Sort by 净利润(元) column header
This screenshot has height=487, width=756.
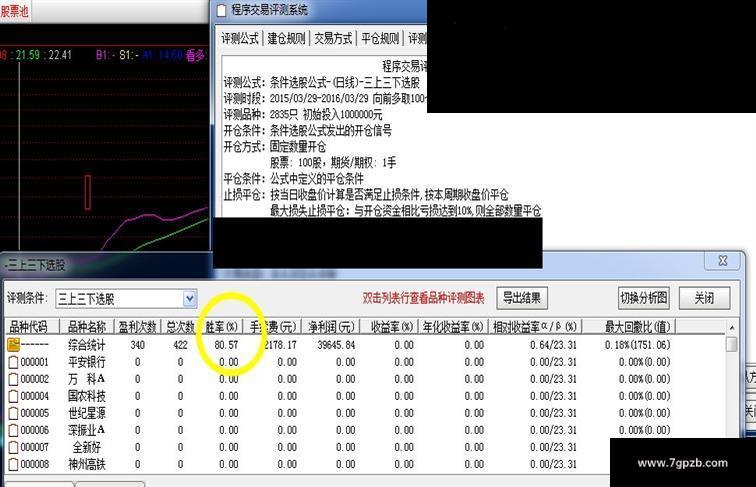coord(331,327)
